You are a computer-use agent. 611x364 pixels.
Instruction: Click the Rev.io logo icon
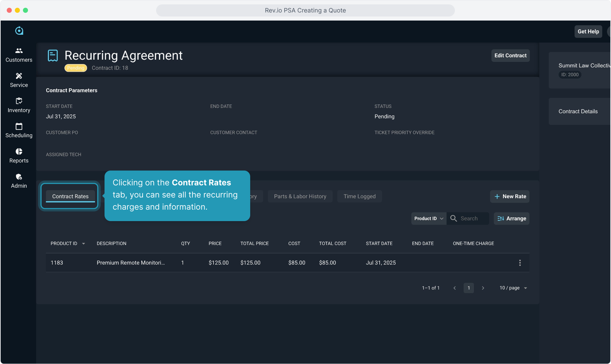coord(19,31)
